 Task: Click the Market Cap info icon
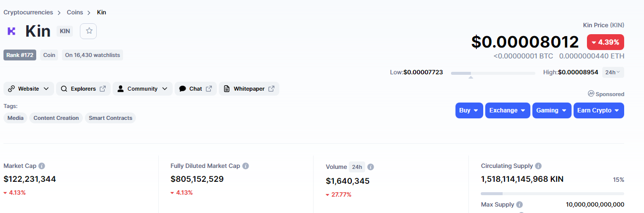click(42, 166)
